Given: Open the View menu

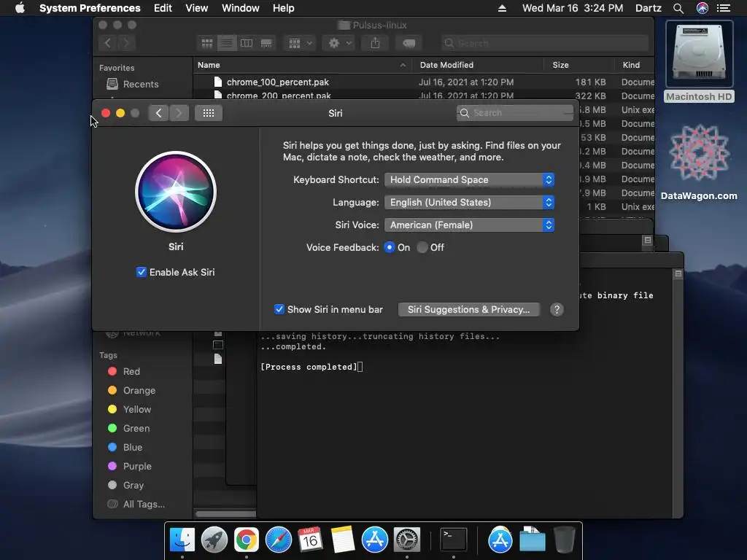Looking at the screenshot, I should click(x=196, y=8).
